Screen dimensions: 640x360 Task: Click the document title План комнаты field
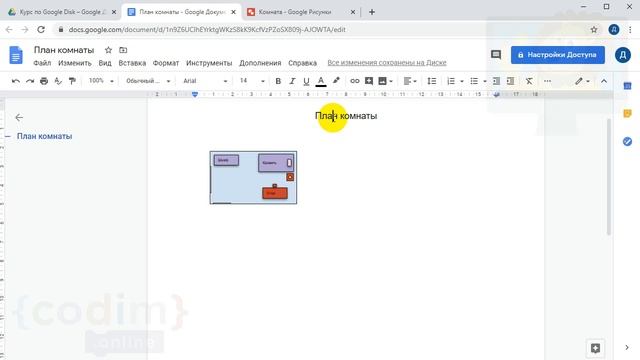point(64,50)
